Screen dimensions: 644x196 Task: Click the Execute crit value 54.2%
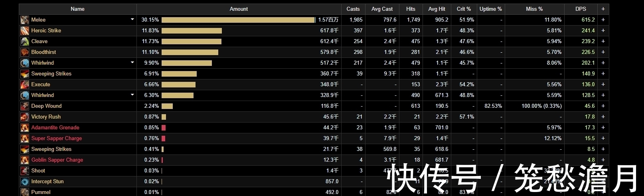coord(467,84)
